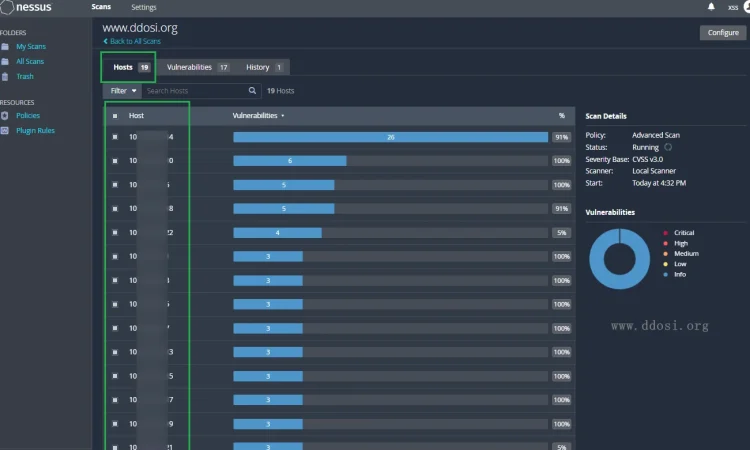
Task: Click the Critical legend color dot
Action: pos(665,233)
